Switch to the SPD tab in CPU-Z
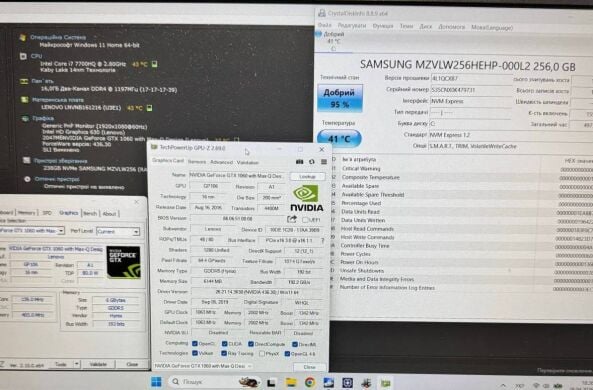 coord(47,213)
